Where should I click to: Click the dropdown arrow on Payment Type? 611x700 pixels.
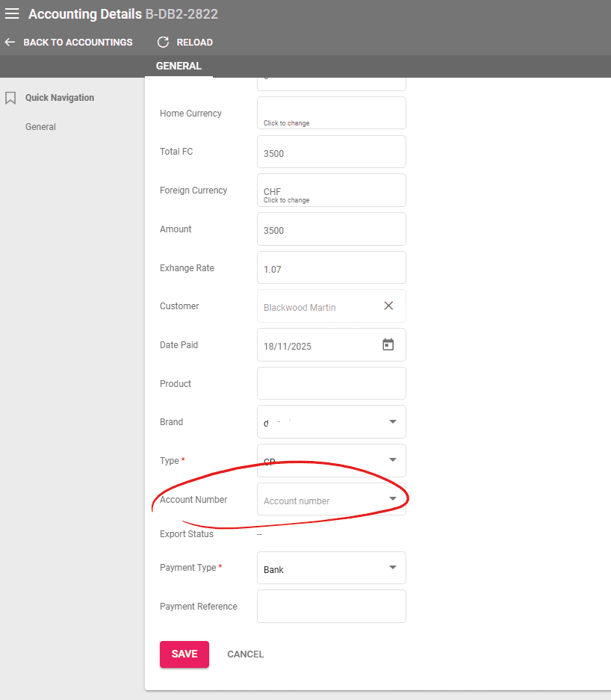[392, 568]
